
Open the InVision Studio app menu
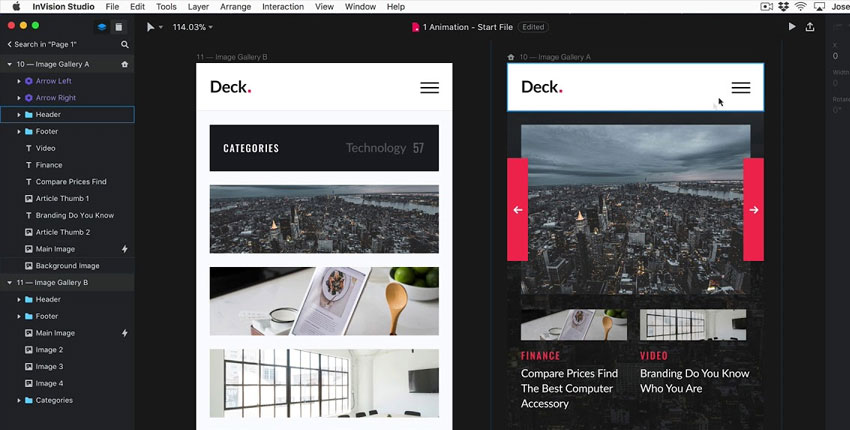tap(63, 7)
